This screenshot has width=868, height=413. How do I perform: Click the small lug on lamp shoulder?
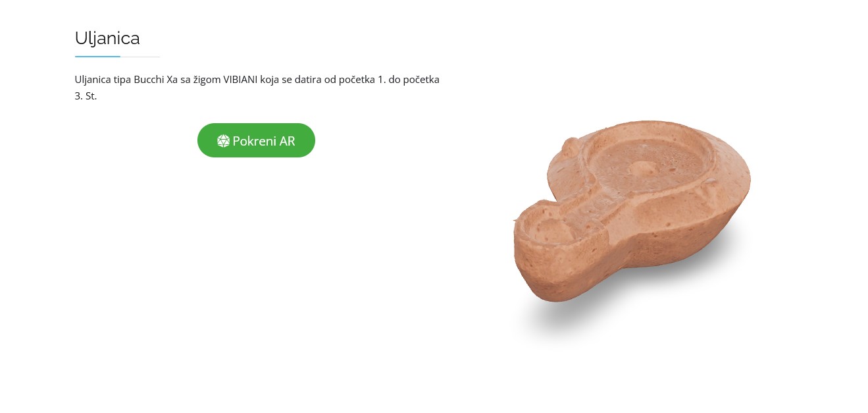pyautogui.click(x=569, y=146)
